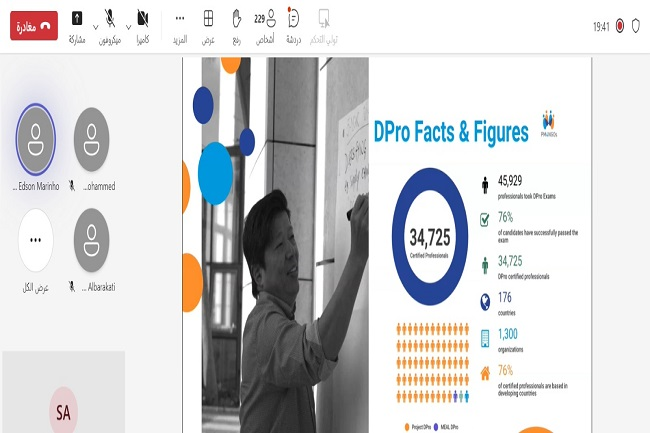Click the PM4NGOs logo on the slide

point(548,123)
